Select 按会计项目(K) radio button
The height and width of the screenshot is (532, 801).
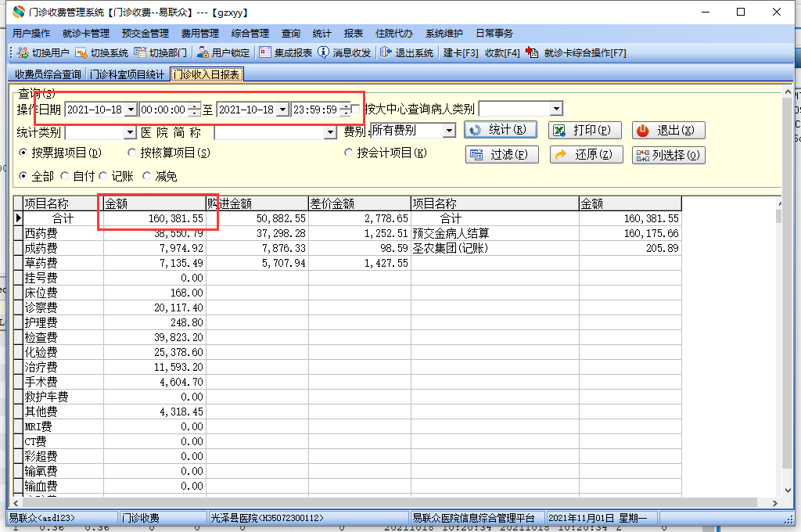(348, 153)
